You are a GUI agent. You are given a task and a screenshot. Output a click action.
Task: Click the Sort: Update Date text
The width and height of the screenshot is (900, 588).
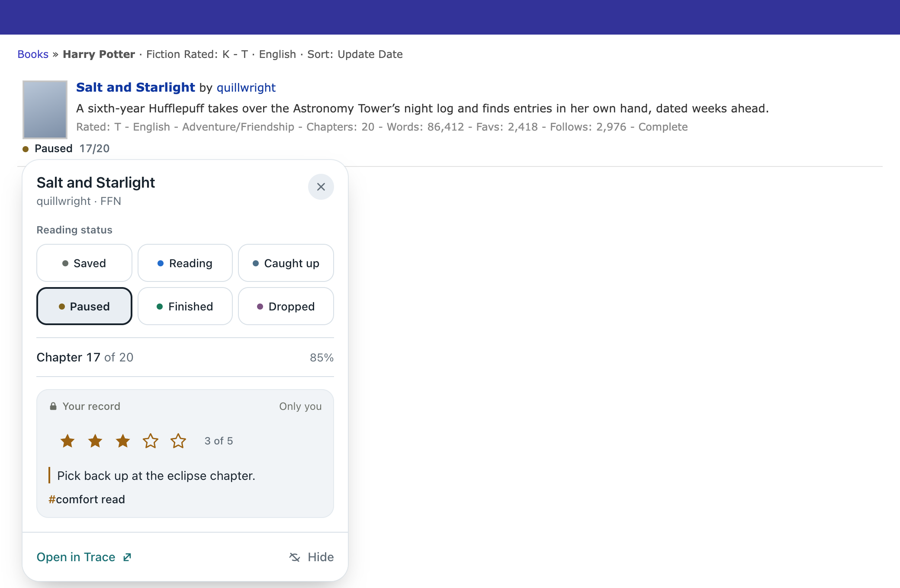(355, 54)
